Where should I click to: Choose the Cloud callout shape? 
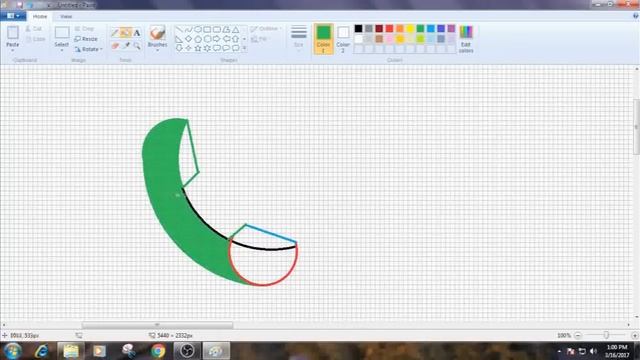[236, 48]
